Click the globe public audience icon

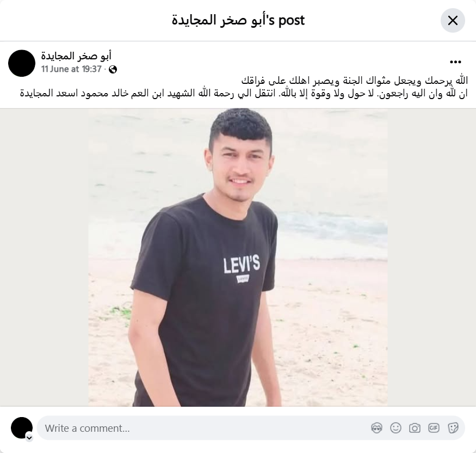coord(113,70)
